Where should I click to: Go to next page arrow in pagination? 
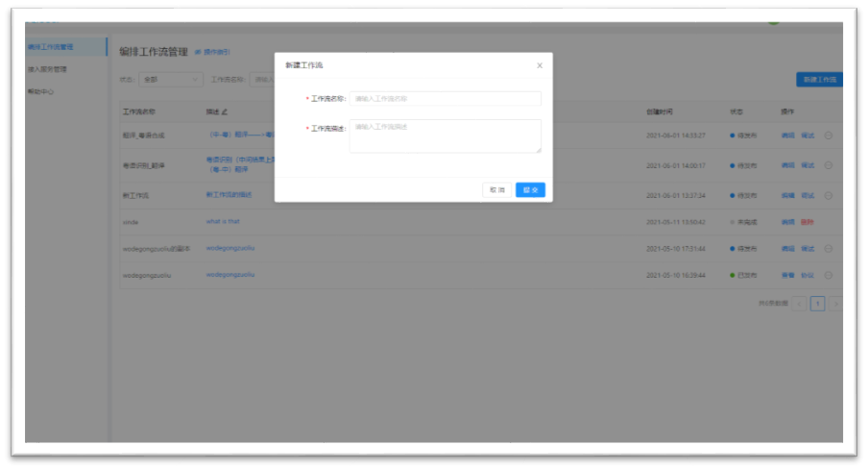(836, 303)
